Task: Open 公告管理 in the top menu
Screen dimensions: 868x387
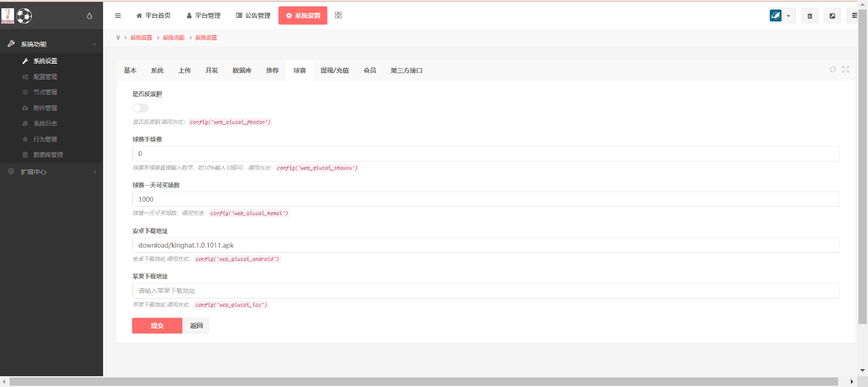Action: pos(253,16)
